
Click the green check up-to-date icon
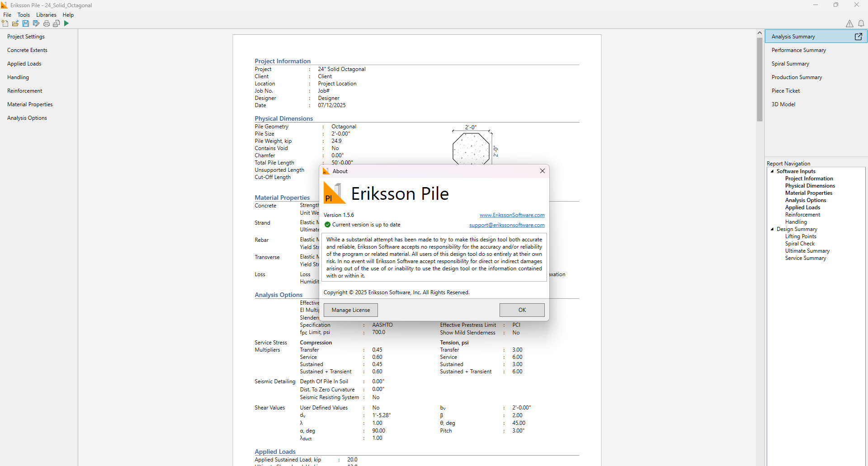point(327,225)
